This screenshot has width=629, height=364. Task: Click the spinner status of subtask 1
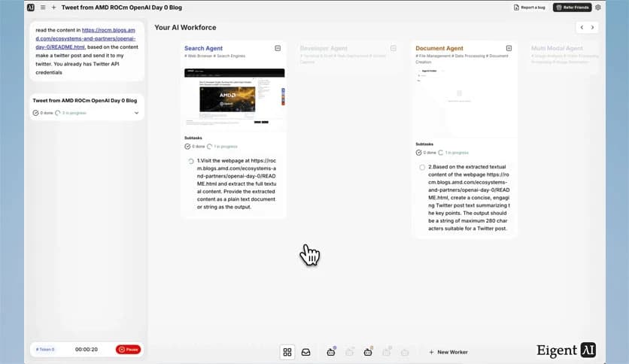[x=191, y=161]
